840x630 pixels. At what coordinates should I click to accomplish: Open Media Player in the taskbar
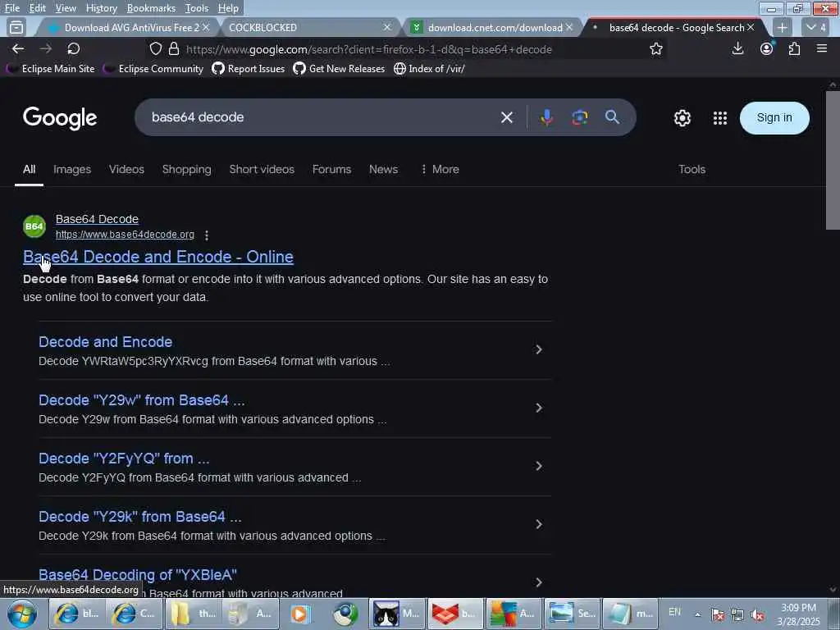(x=300, y=614)
